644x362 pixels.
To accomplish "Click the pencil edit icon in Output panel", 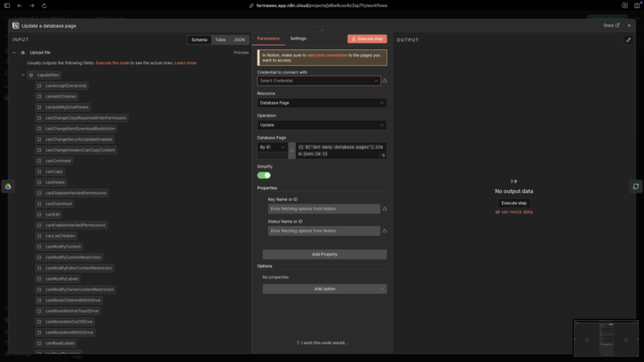I will (x=629, y=39).
